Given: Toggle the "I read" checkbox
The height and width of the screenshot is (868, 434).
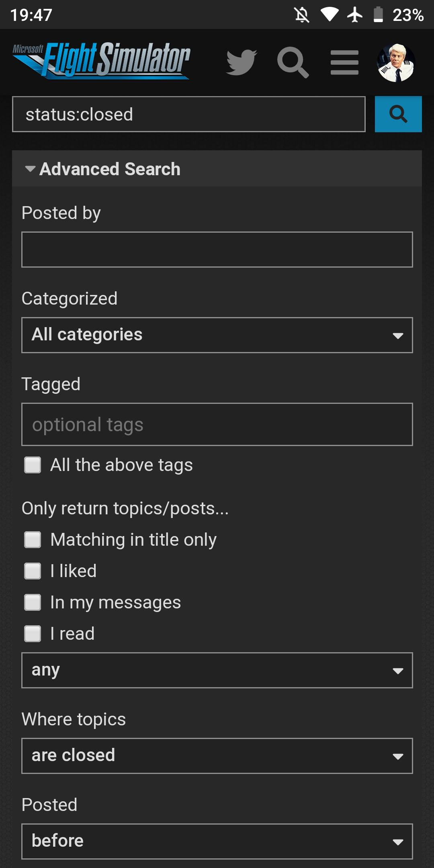Looking at the screenshot, I should tap(33, 634).
